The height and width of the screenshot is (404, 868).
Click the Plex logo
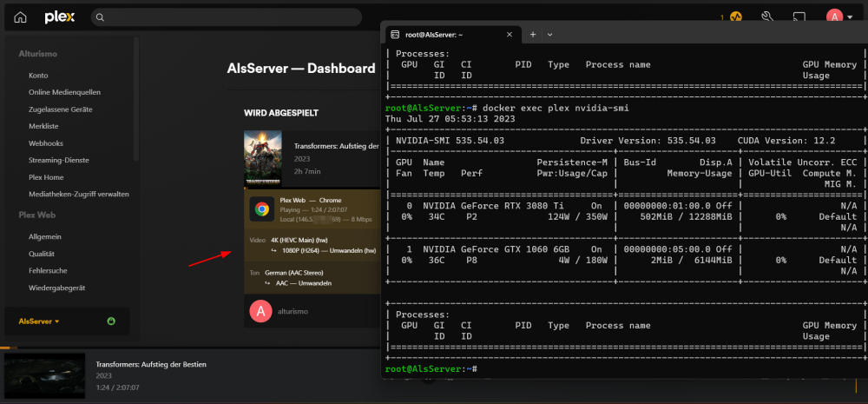[60, 17]
